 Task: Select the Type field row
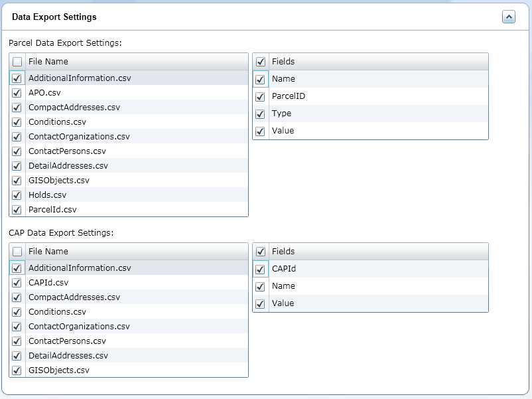[x=281, y=114]
